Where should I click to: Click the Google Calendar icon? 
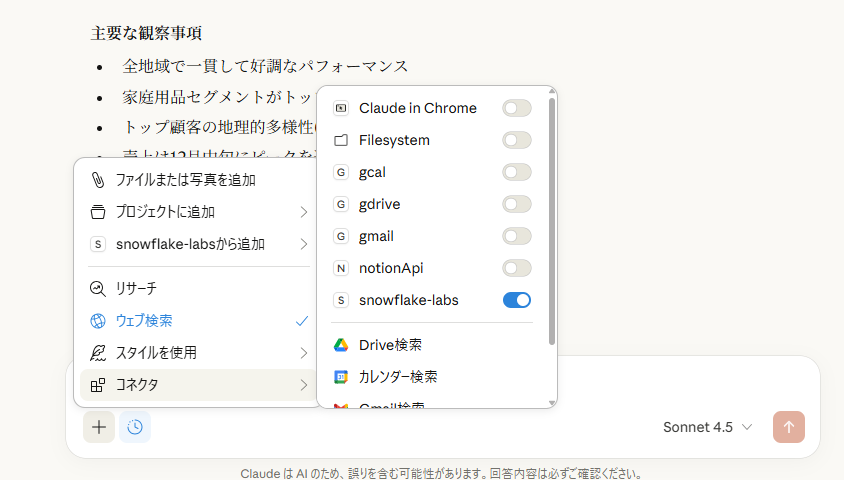coord(341,377)
